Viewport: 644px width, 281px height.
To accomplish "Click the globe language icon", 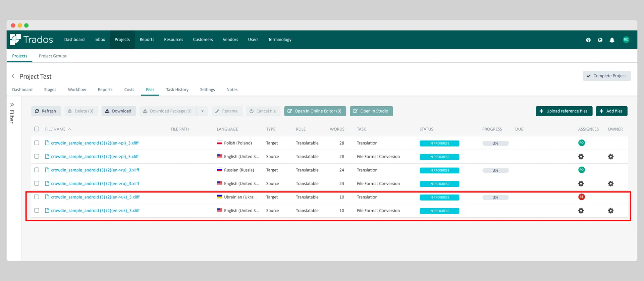I will pos(600,40).
